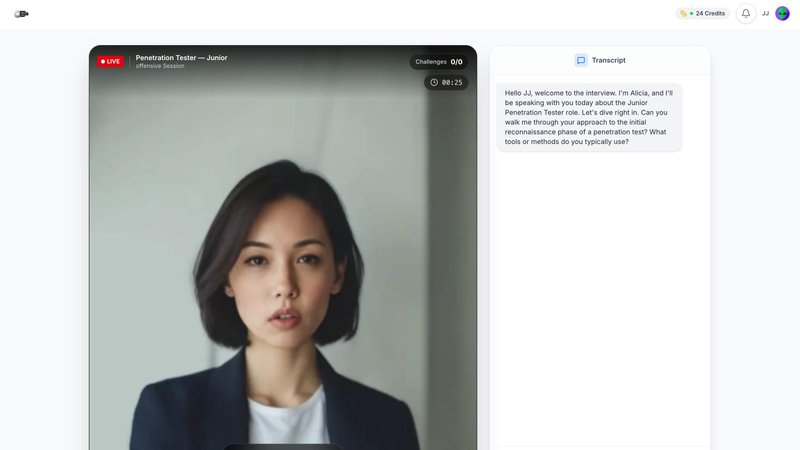Open the user avatar menu
Image resolution: width=800 pixels, height=450 pixels.
(x=782, y=14)
